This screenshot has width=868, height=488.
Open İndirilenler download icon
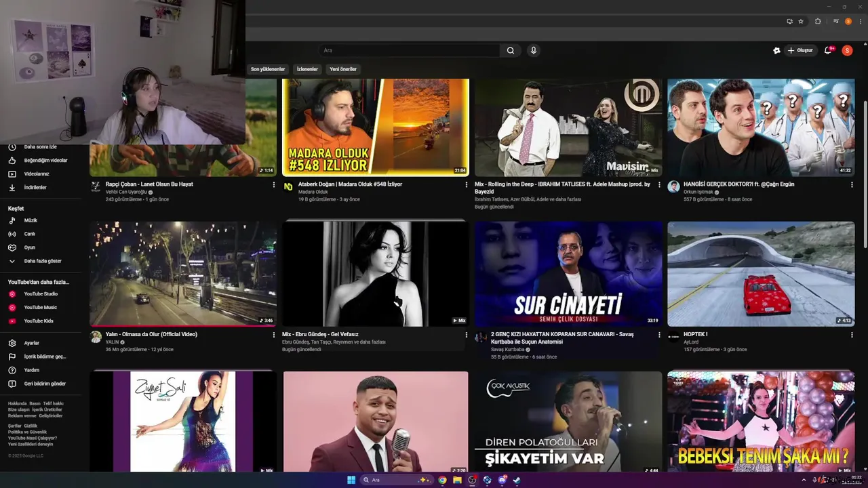(x=12, y=188)
